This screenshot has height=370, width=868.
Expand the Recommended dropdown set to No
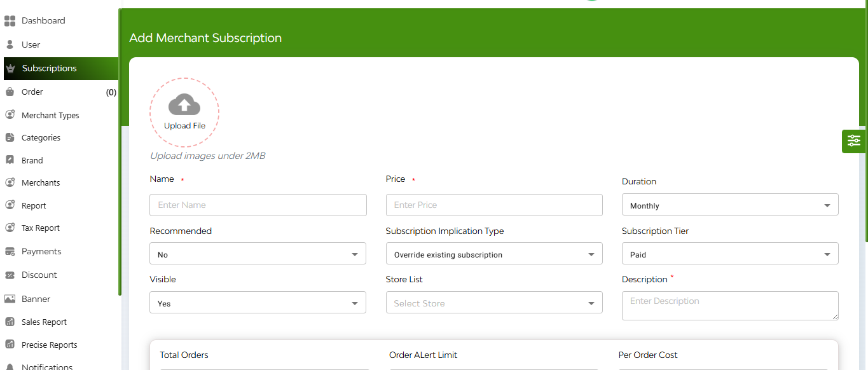(x=258, y=254)
